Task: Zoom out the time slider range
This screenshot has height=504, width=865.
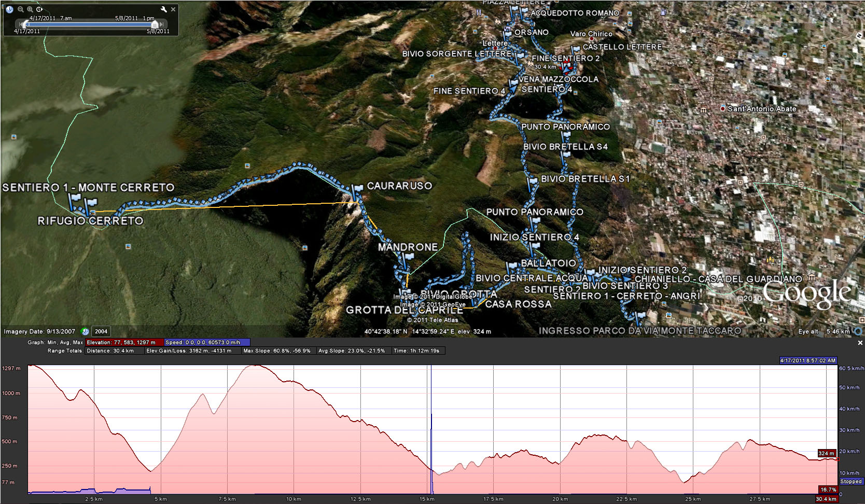Action: tap(21, 9)
